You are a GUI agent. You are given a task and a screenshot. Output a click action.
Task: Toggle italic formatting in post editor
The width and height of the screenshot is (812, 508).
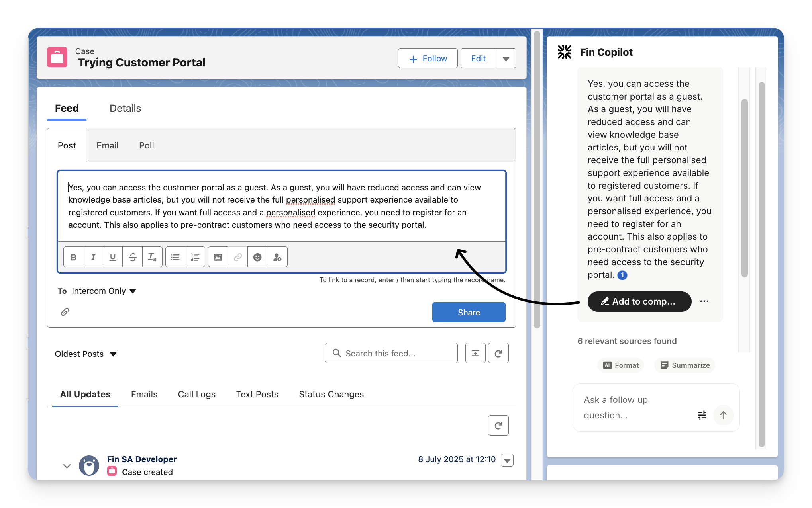click(93, 257)
